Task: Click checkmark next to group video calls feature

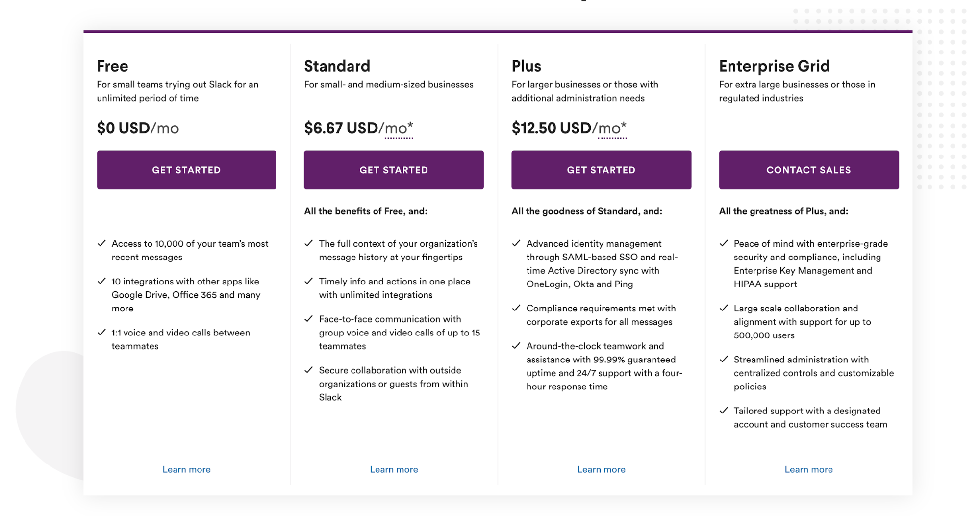Action: (x=309, y=319)
